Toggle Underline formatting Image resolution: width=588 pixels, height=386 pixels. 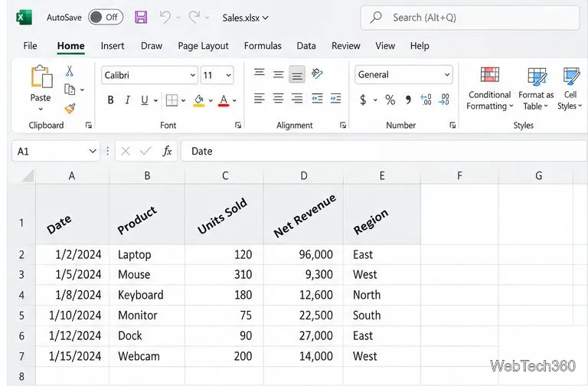click(145, 100)
